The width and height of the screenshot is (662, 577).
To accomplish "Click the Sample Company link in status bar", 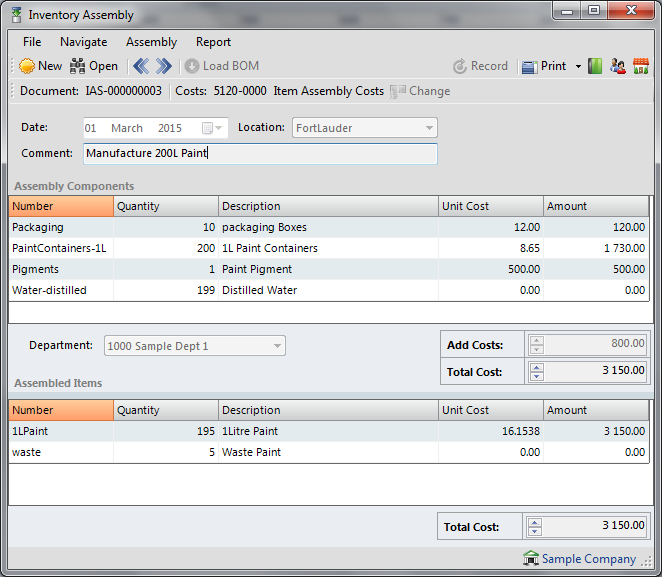I will 588,559.
